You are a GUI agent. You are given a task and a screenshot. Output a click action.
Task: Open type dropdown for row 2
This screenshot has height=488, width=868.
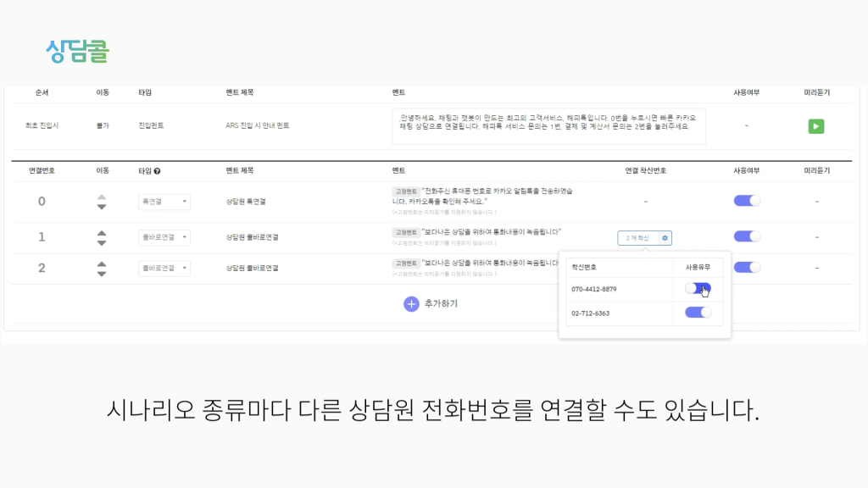(164, 269)
